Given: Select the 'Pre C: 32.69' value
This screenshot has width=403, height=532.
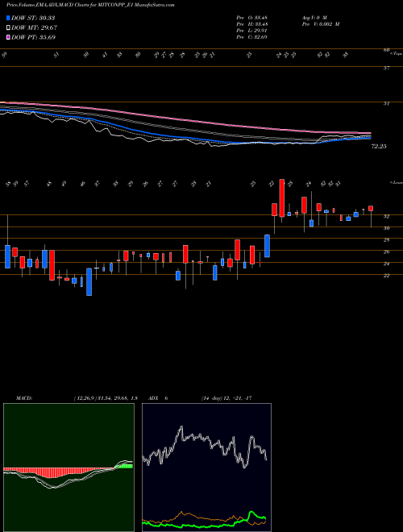Looking at the screenshot, I should pos(251,37).
